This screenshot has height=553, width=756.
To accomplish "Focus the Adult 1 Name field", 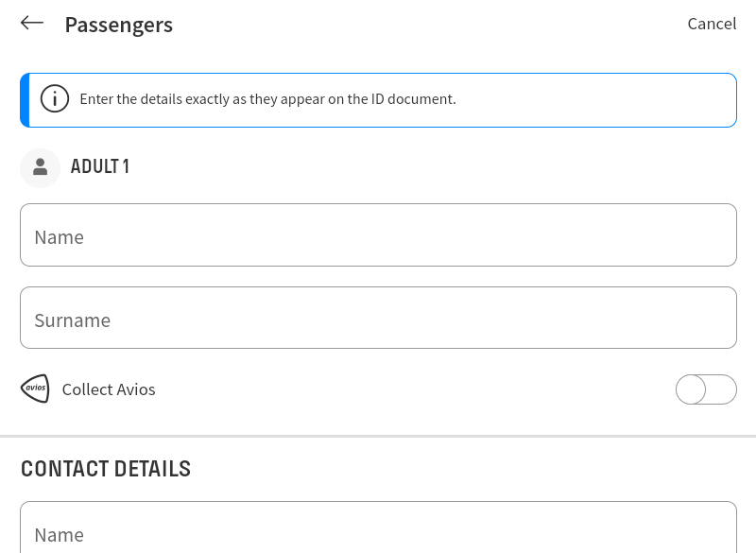I will (x=379, y=234).
